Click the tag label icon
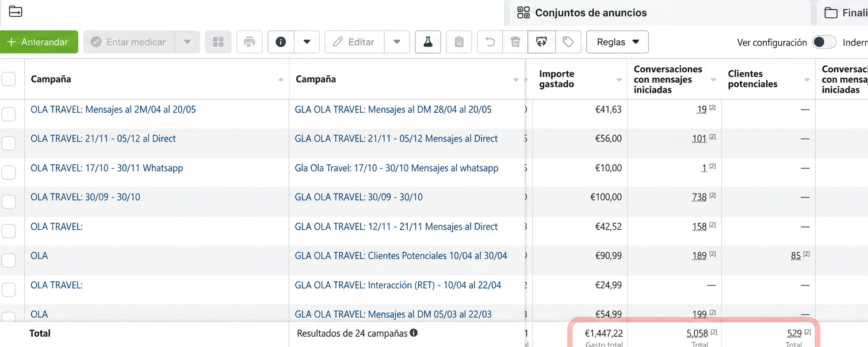The width and height of the screenshot is (868, 347). (x=568, y=42)
